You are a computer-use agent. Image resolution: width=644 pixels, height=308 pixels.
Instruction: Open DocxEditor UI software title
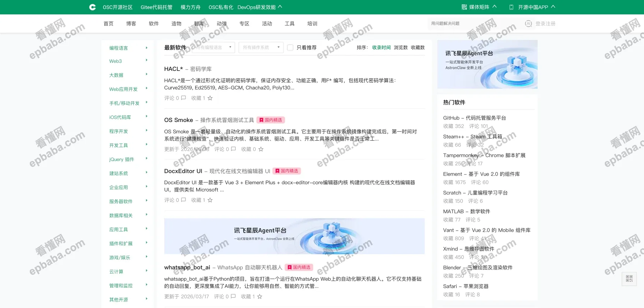[x=183, y=171]
